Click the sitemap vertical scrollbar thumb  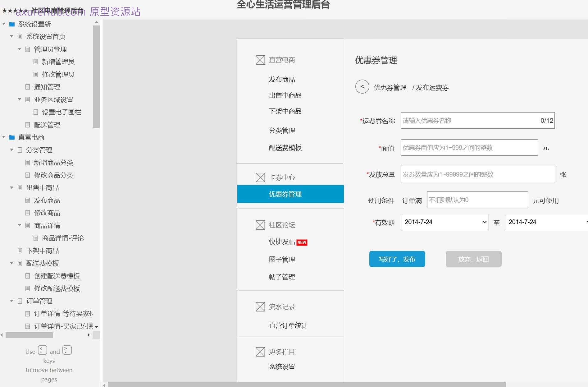point(96,76)
